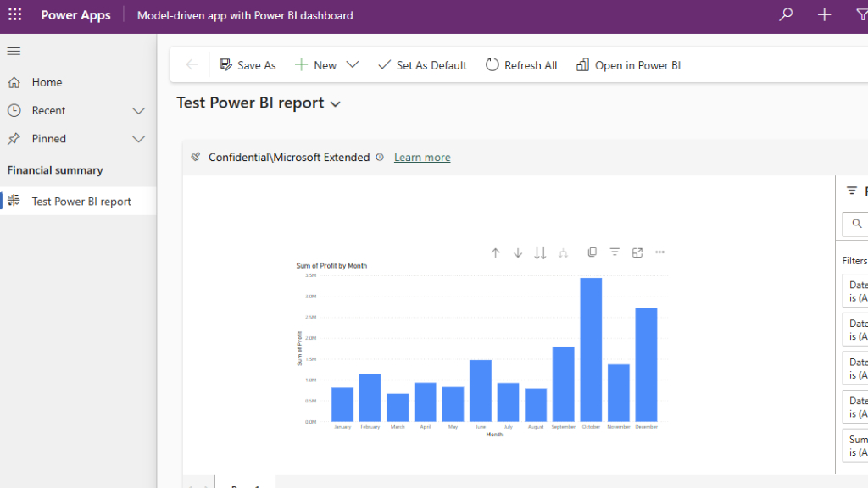The width and height of the screenshot is (868, 488).
Task: Collapse the left navigation hamburger menu
Action: tap(14, 52)
